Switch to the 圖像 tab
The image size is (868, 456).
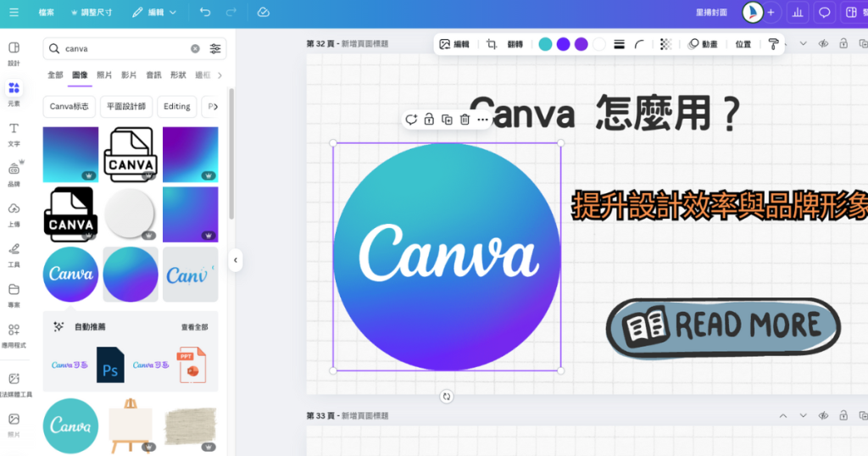click(80, 75)
